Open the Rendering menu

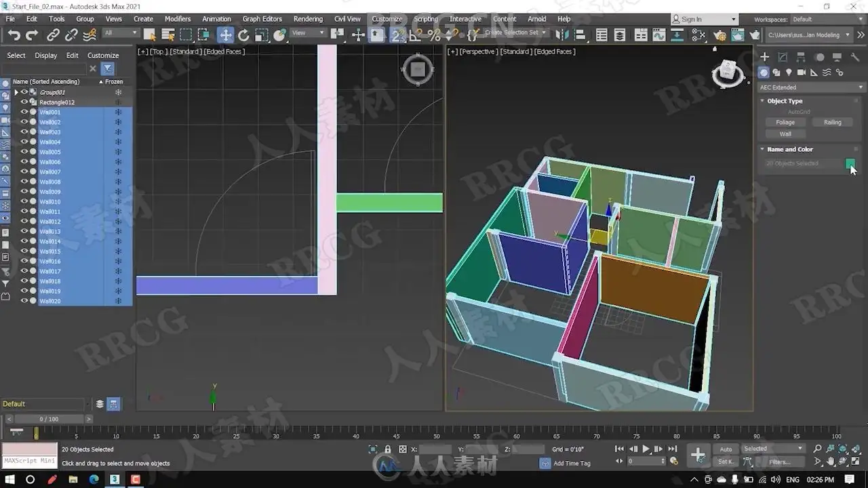point(308,19)
